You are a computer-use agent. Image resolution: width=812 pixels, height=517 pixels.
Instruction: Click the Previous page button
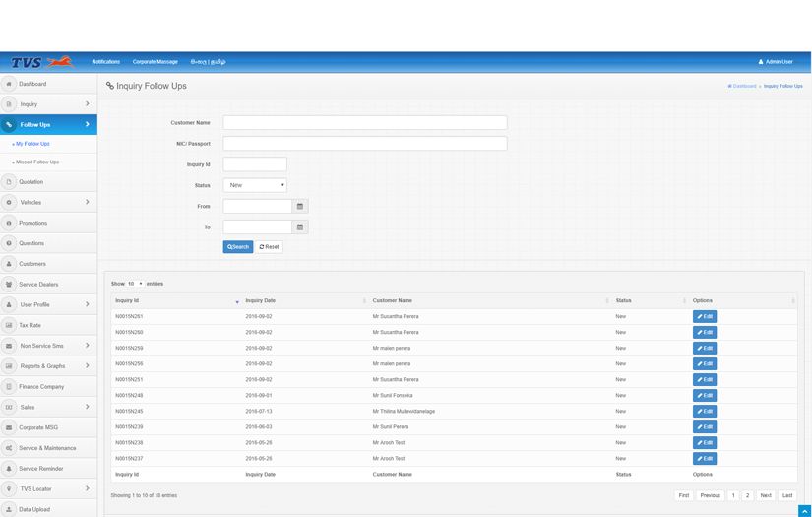[x=710, y=495]
